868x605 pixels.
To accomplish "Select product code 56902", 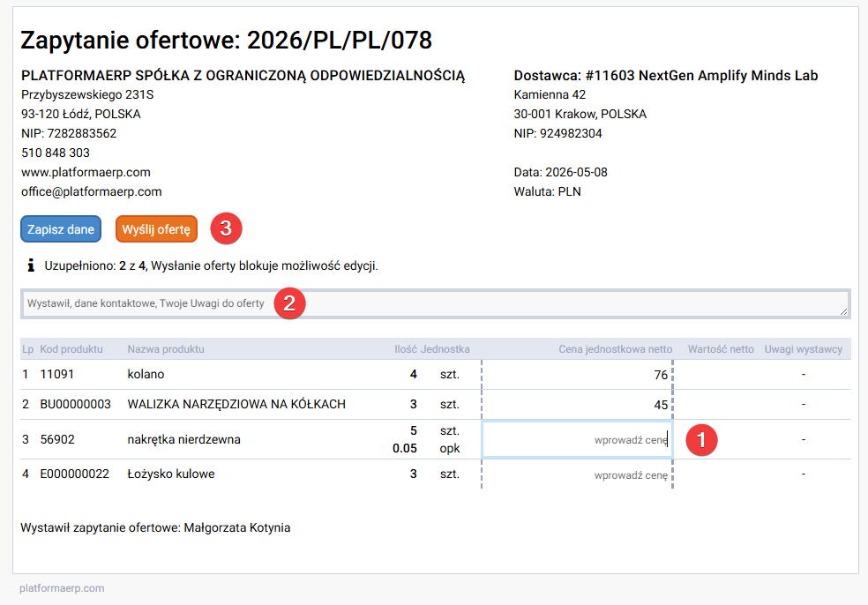I will point(57,439).
